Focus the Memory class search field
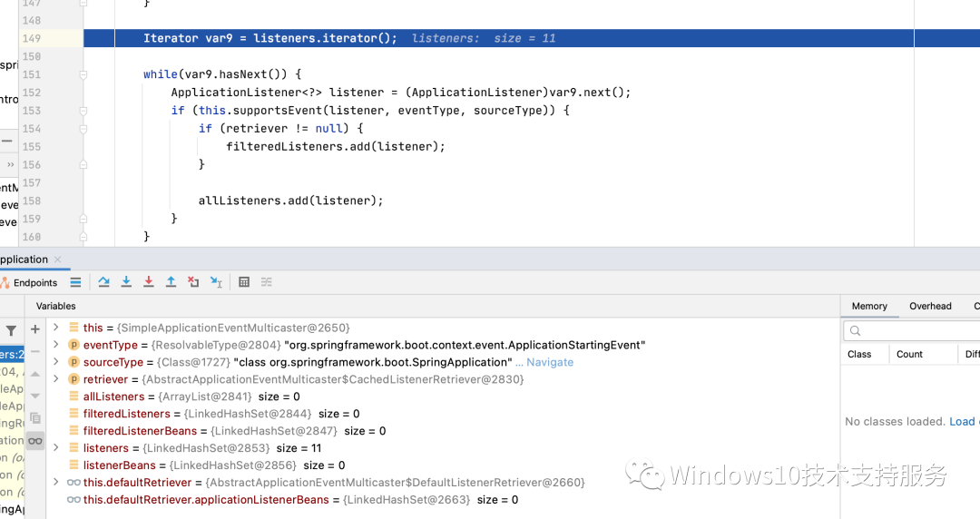Viewport: 980px width, 519px height. [x=913, y=330]
